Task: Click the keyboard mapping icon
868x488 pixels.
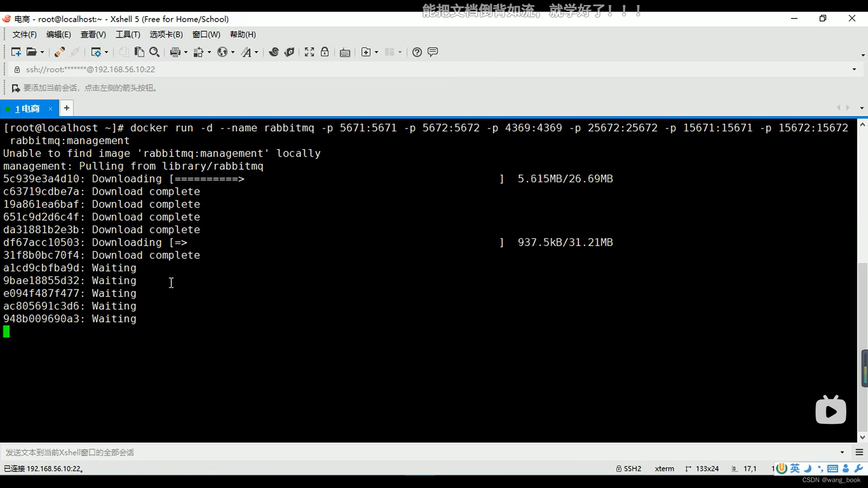Action: [x=345, y=53]
